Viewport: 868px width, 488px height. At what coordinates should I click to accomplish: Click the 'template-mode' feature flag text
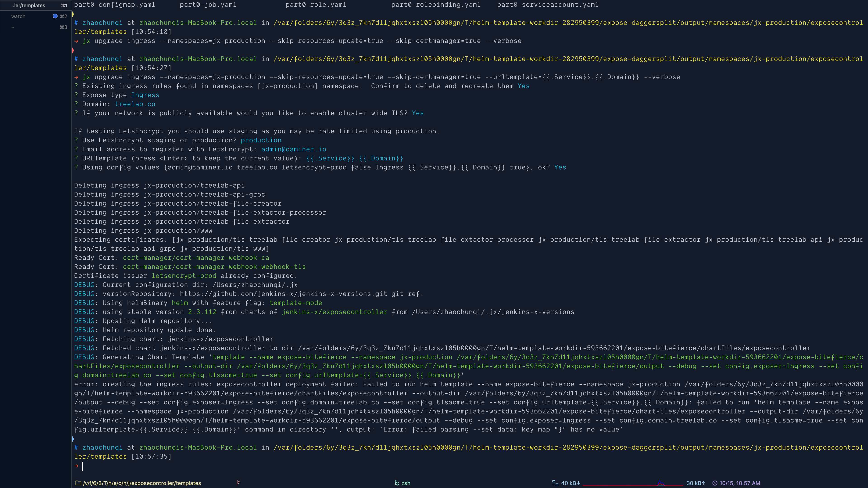[295, 303]
